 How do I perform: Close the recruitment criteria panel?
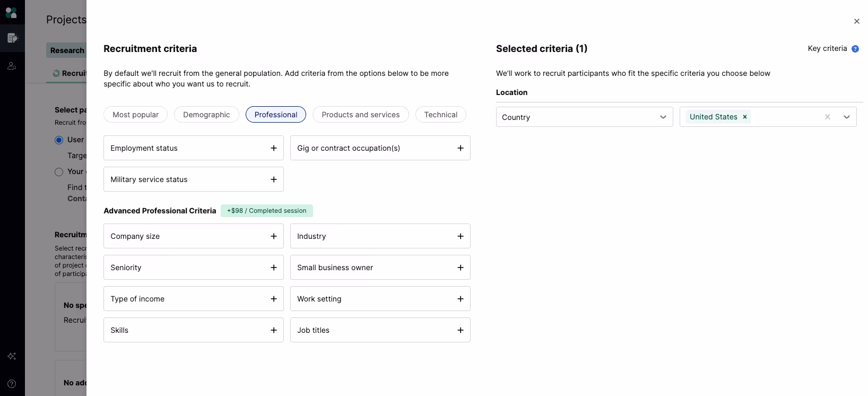[x=857, y=21]
